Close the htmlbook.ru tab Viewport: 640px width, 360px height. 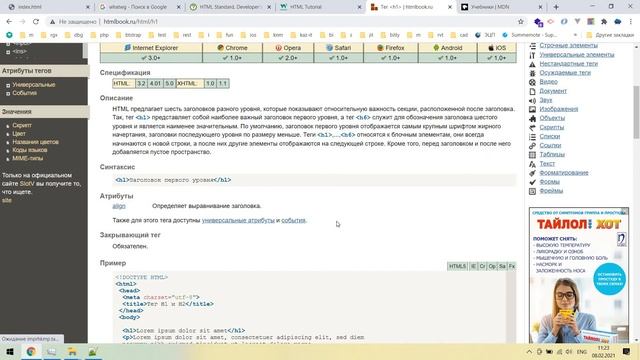point(450,7)
